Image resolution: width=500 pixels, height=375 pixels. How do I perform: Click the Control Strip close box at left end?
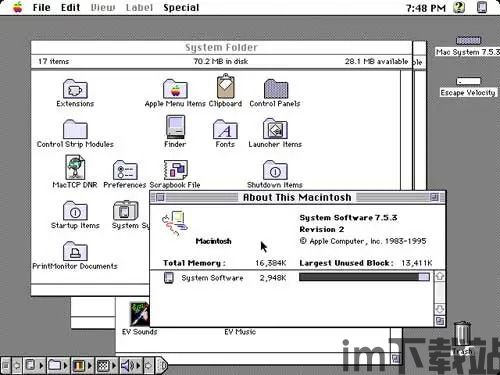coord(6,366)
